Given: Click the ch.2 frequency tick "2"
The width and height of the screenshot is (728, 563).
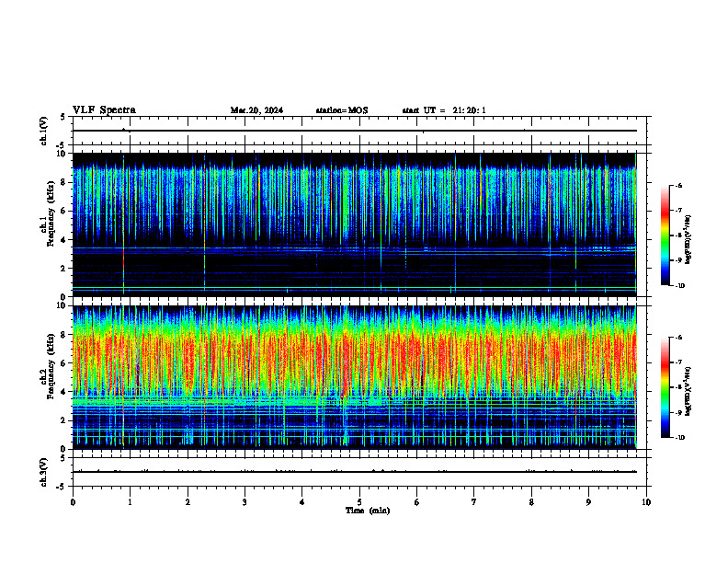Looking at the screenshot, I should click(64, 420).
